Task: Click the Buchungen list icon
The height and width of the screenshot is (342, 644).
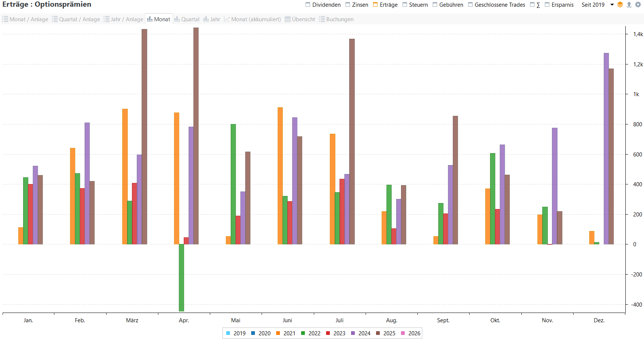Action: click(322, 19)
